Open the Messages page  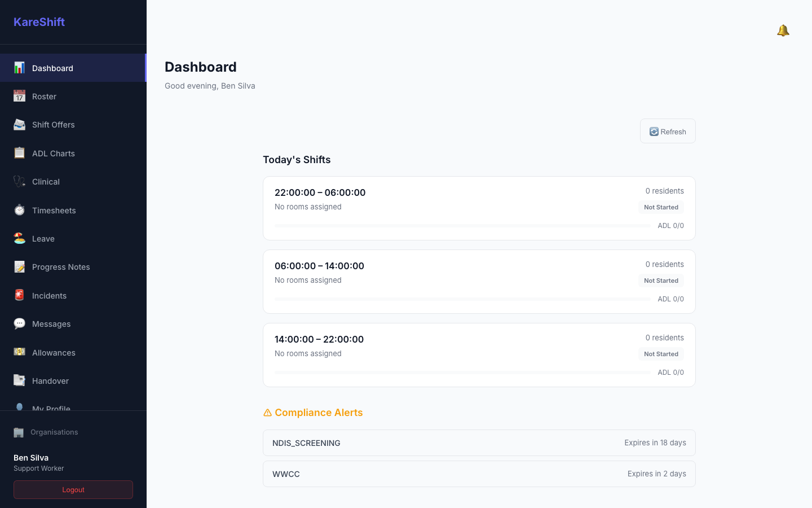click(x=73, y=323)
